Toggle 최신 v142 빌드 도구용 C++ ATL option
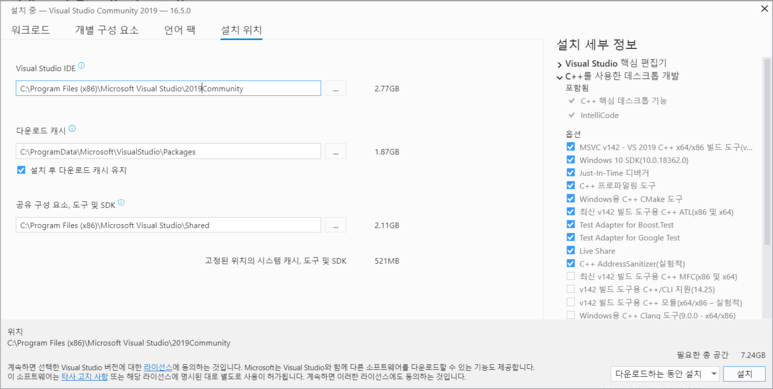Screen dimensions: 773x389 click(571, 212)
